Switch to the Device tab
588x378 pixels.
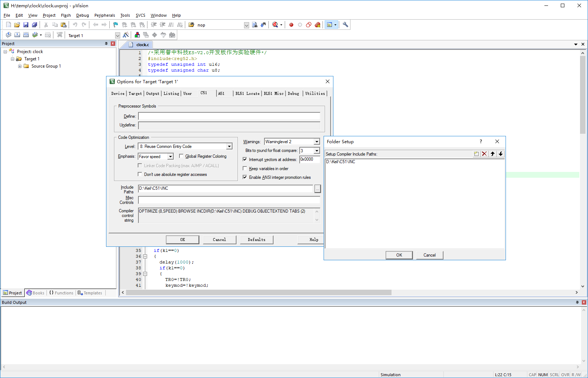coord(118,93)
